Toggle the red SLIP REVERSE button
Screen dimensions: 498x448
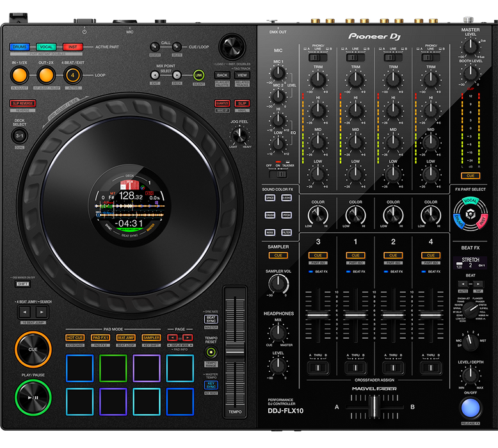pyautogui.click(x=23, y=103)
